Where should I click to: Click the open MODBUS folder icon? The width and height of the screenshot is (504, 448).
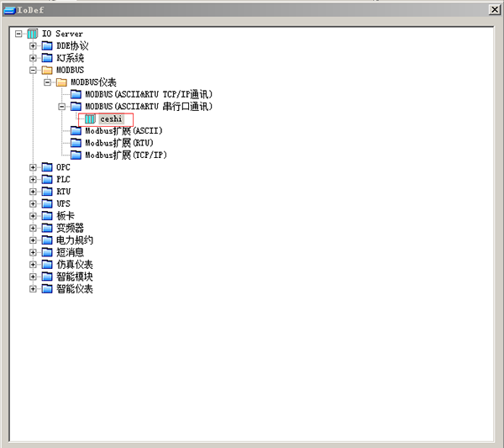point(47,71)
